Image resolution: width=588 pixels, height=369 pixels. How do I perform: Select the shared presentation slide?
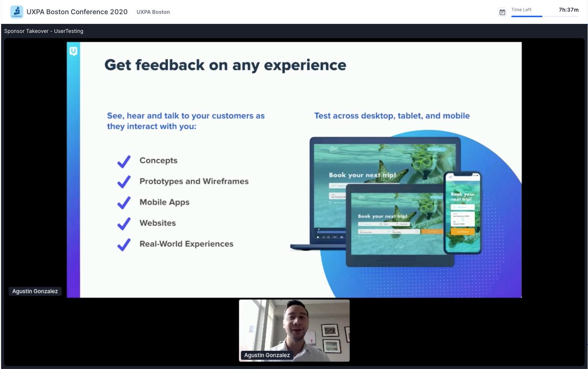point(294,169)
